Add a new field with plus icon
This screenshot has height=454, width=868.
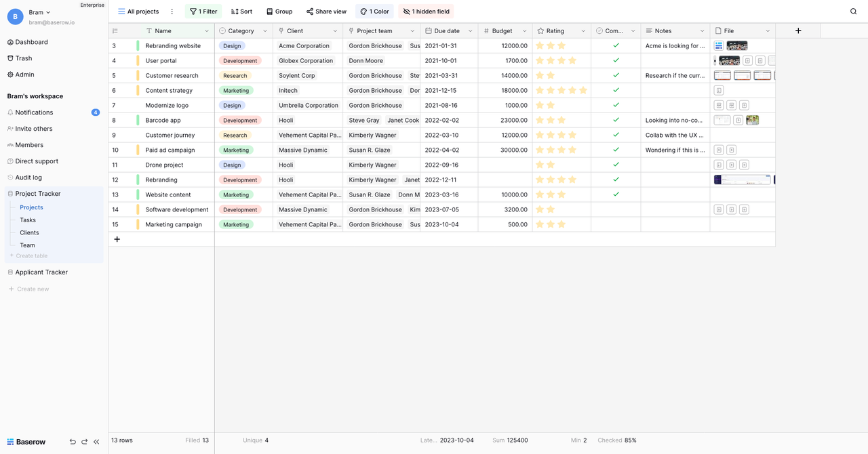(798, 30)
